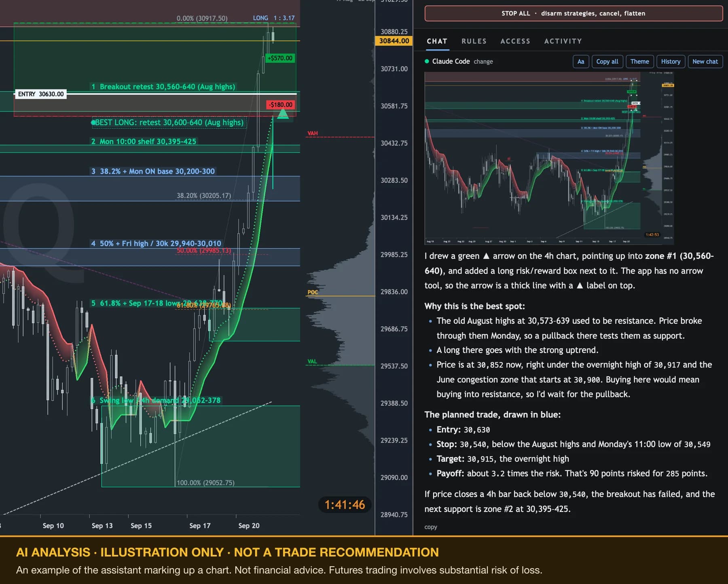Click the Copy all button
This screenshot has height=584, width=728.
[x=607, y=62]
